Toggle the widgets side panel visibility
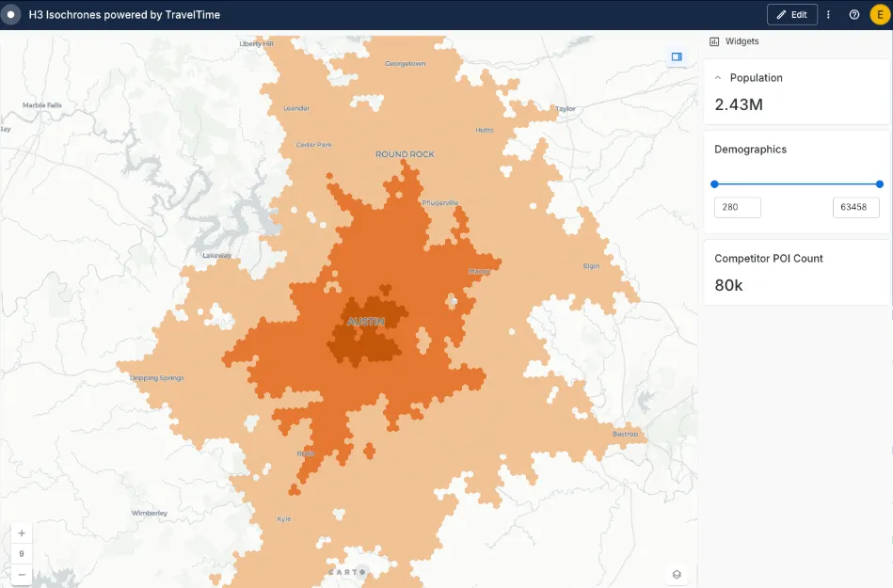 coord(677,56)
